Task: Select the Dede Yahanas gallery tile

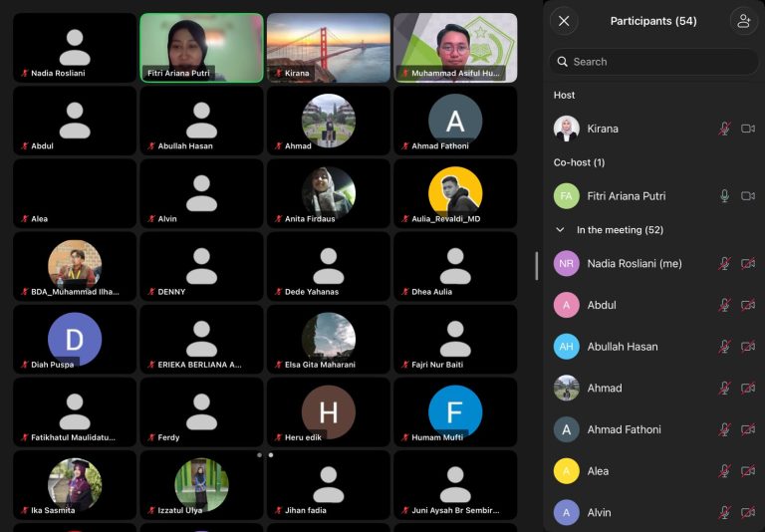Action: (329, 266)
